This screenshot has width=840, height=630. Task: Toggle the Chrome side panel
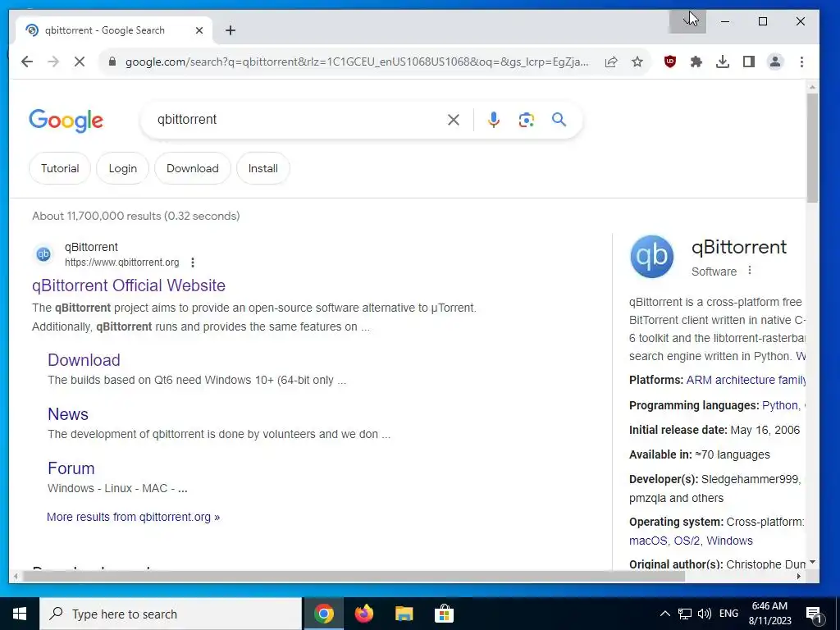click(x=749, y=62)
